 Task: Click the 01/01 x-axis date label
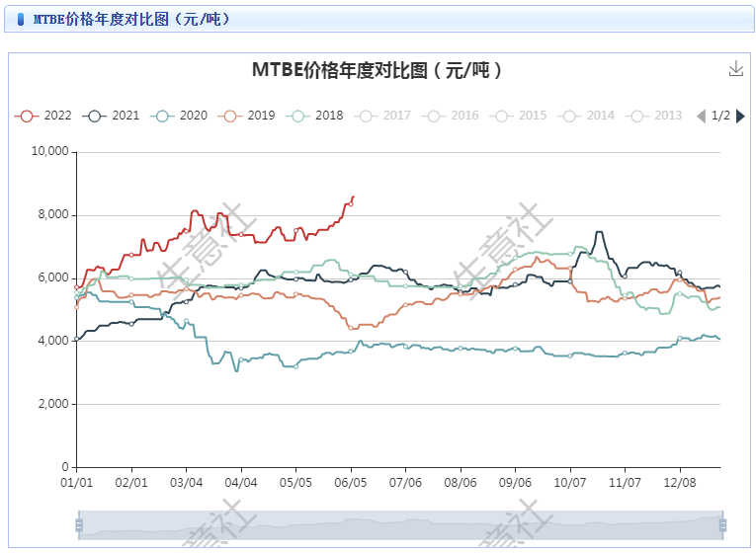pos(77,483)
